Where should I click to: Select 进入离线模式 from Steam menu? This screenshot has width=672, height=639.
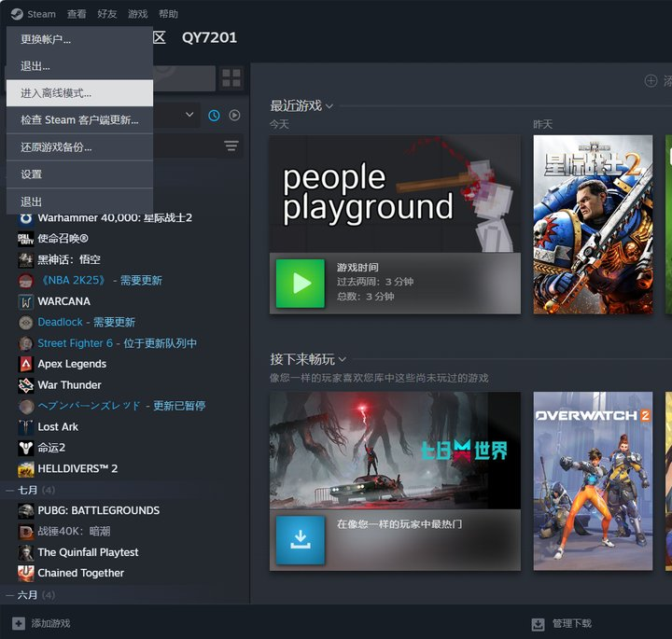point(56,93)
